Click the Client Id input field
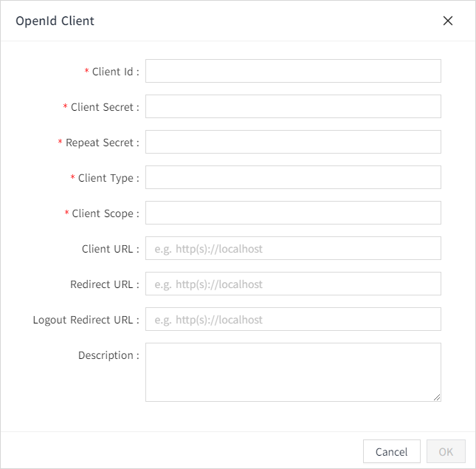 (293, 71)
